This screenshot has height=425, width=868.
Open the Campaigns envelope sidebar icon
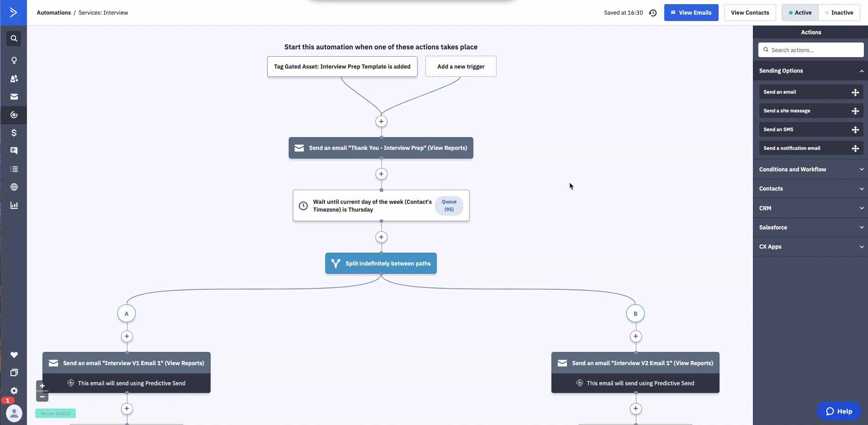(14, 96)
